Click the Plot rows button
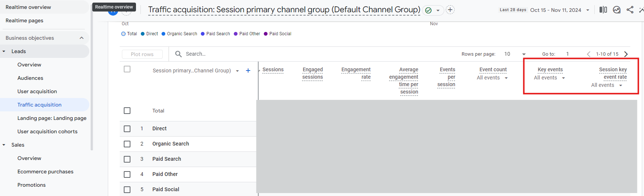This screenshot has width=644, height=196. tap(142, 54)
